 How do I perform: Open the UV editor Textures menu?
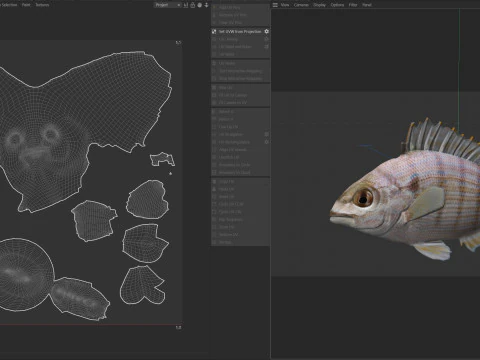42,5
